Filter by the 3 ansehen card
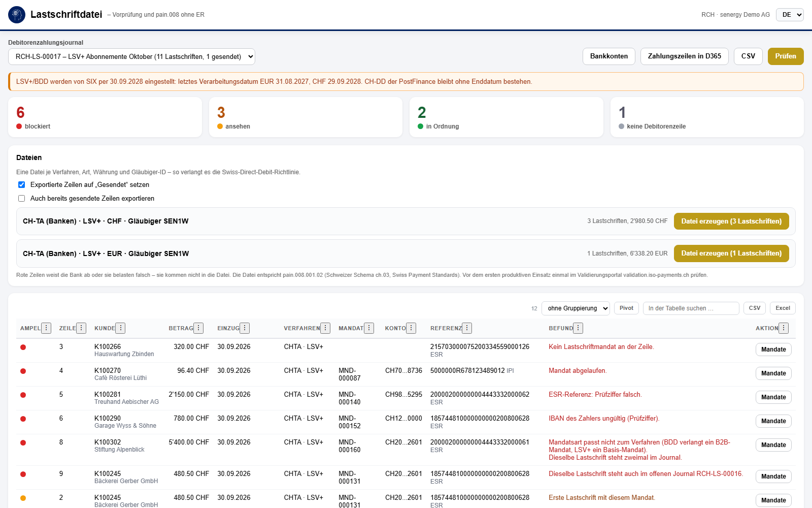Screen dimensions: 812x508 click(306, 117)
